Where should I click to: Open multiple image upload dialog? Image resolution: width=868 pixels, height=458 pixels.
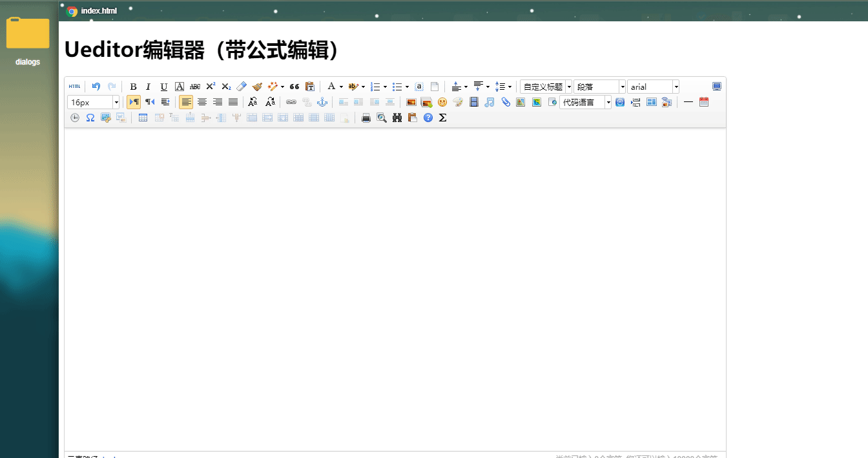426,102
